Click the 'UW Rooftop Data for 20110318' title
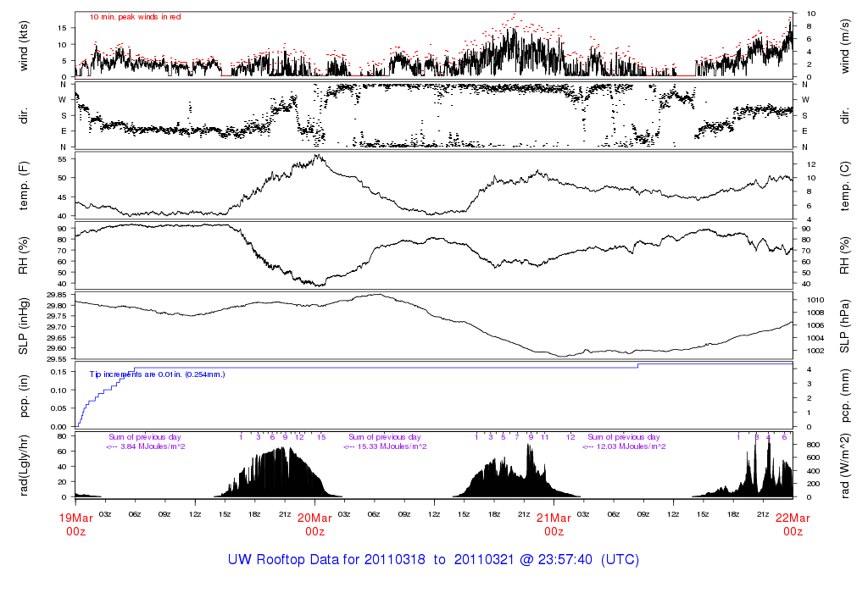 tap(326, 559)
